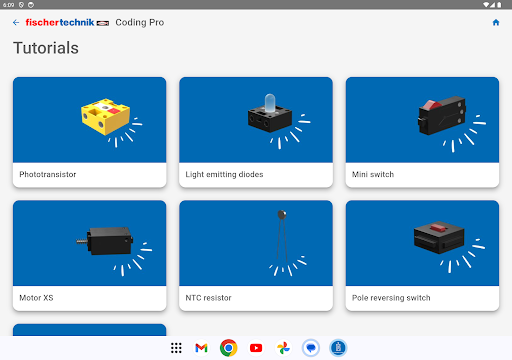Screen dimensions: 512x360
Task: Open the home screen via house icon
Action: coord(496,22)
